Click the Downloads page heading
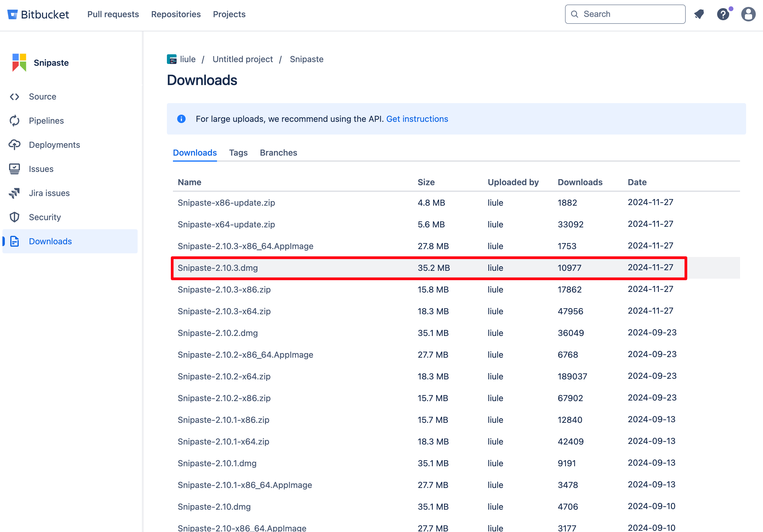Screen dimensions: 763x532 tap(202, 80)
